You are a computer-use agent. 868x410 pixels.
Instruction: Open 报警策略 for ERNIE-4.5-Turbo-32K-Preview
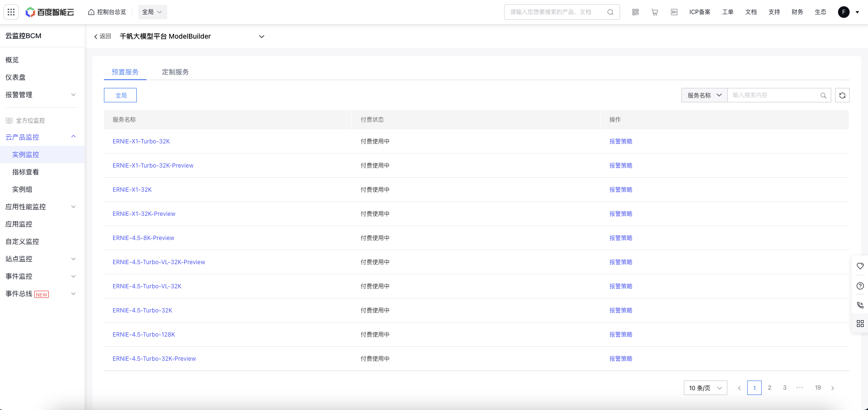point(621,359)
